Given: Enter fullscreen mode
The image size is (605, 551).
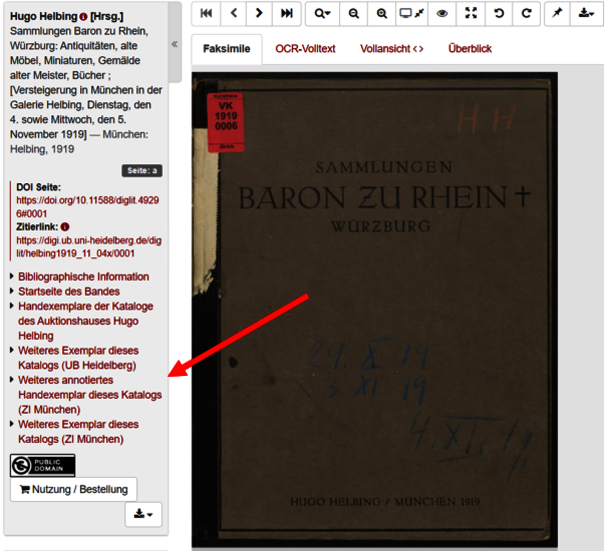Looking at the screenshot, I should (470, 14).
